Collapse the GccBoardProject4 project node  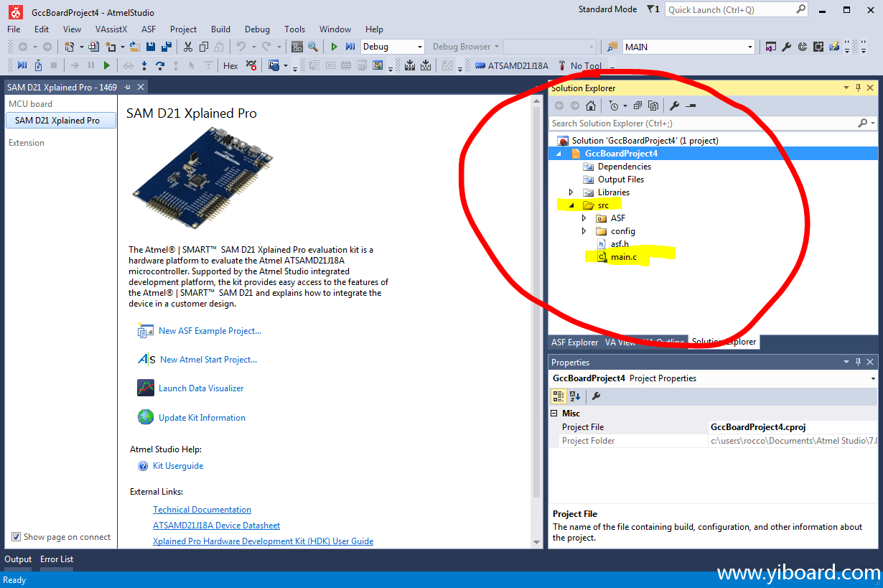coord(560,154)
